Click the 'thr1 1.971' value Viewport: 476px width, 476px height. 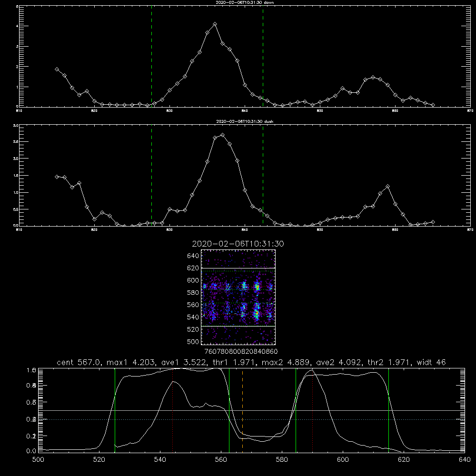click(234, 362)
